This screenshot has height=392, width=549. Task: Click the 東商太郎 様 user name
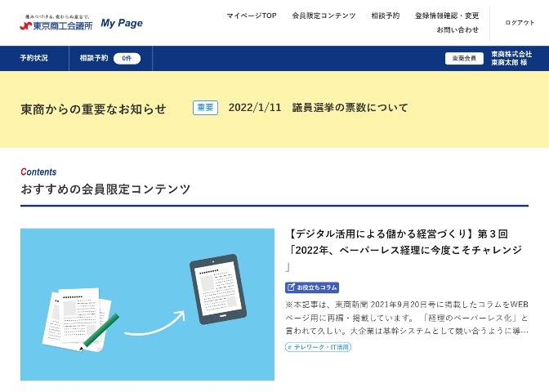pos(509,63)
